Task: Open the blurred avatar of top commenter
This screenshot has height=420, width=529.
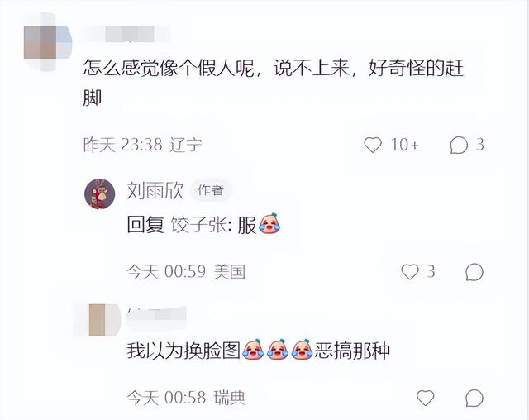Action: (x=48, y=42)
